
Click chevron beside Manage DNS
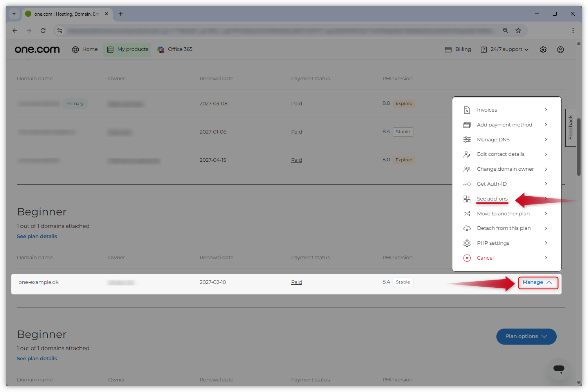click(546, 140)
